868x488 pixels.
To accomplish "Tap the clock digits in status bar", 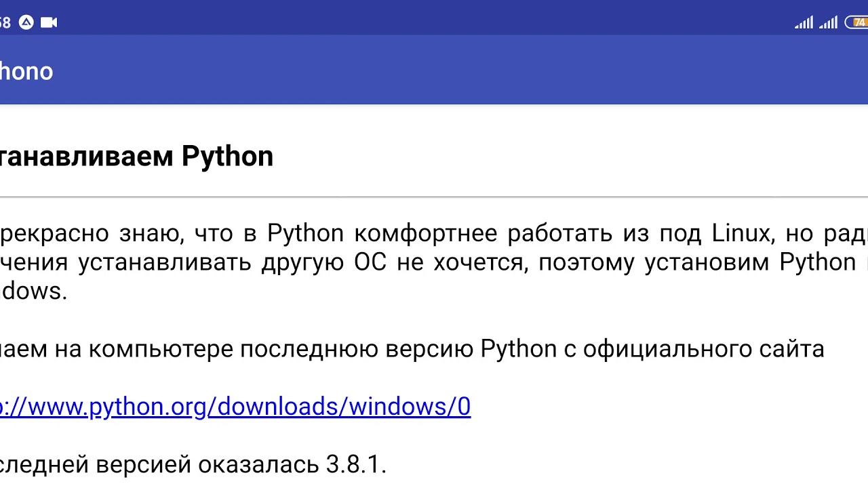I will tap(5, 22).
